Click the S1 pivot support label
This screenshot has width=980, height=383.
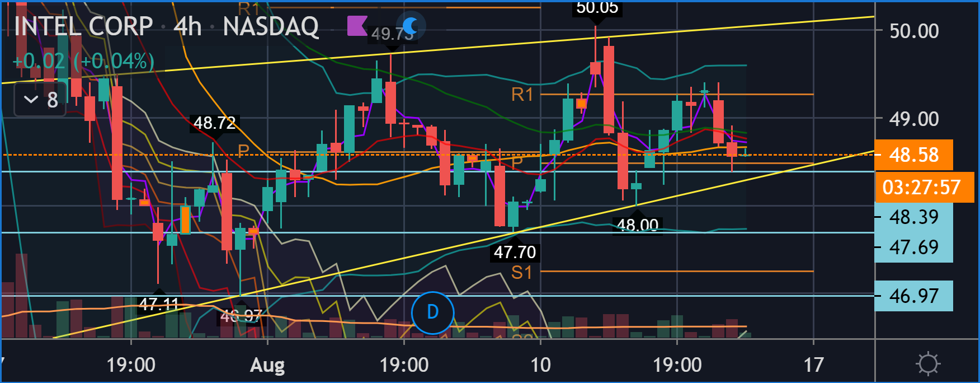tap(521, 273)
